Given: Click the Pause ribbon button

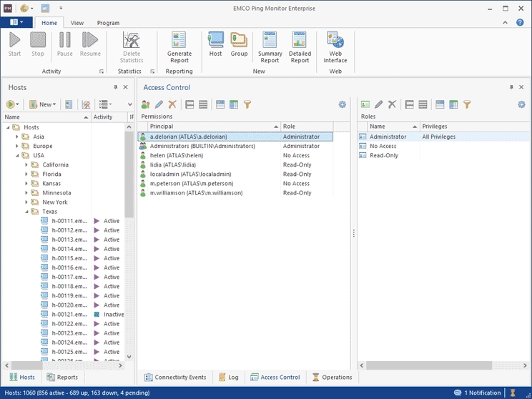Looking at the screenshot, I should (64, 44).
